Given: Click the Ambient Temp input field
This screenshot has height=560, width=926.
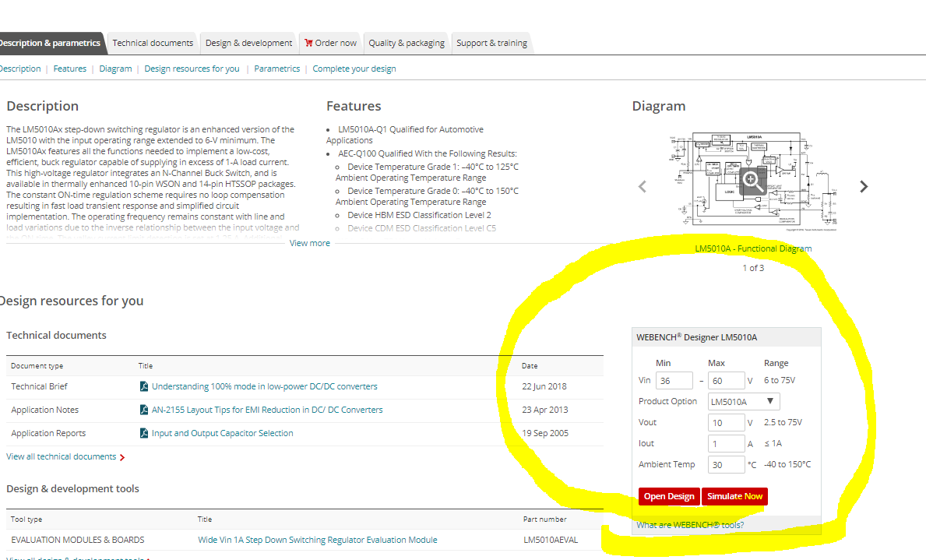Looking at the screenshot, I should pos(726,465).
